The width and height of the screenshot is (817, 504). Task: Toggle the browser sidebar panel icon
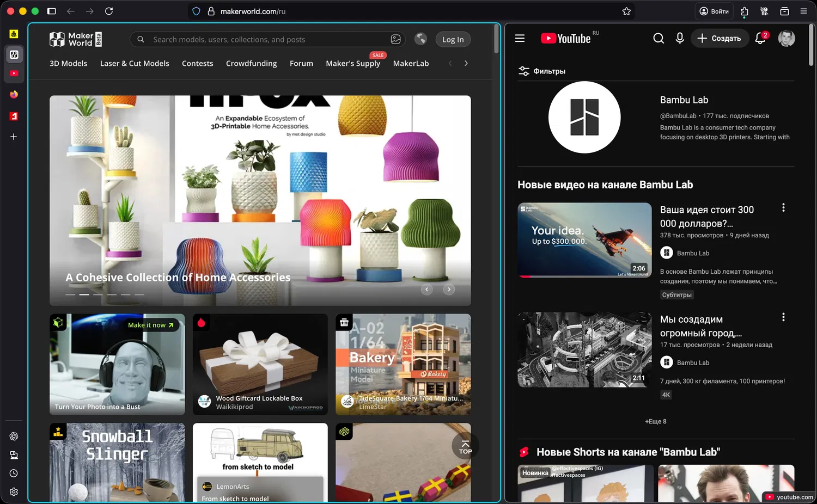click(52, 11)
